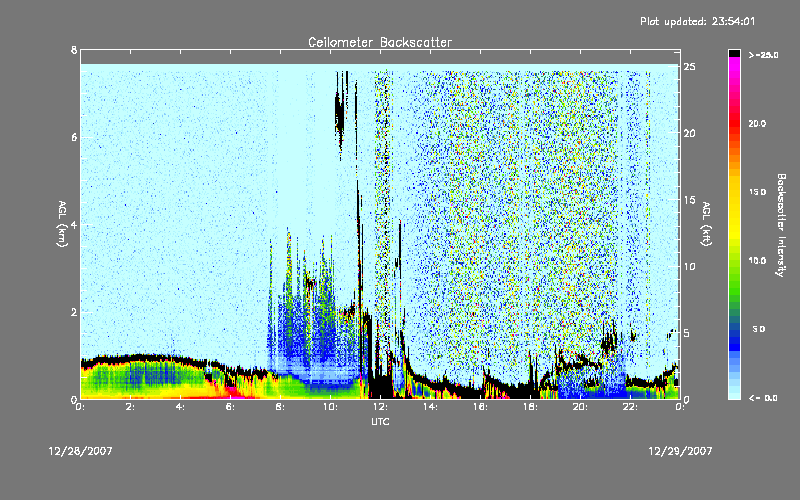Image resolution: width=800 pixels, height=500 pixels.
Task: Click the "6:" tick on the UTC axis
Action: coord(230,407)
